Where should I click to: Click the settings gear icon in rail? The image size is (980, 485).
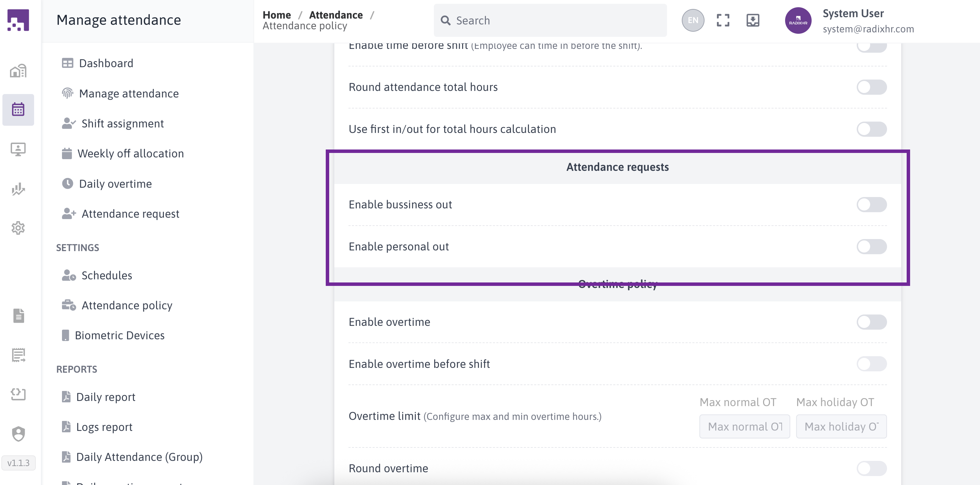coord(18,228)
